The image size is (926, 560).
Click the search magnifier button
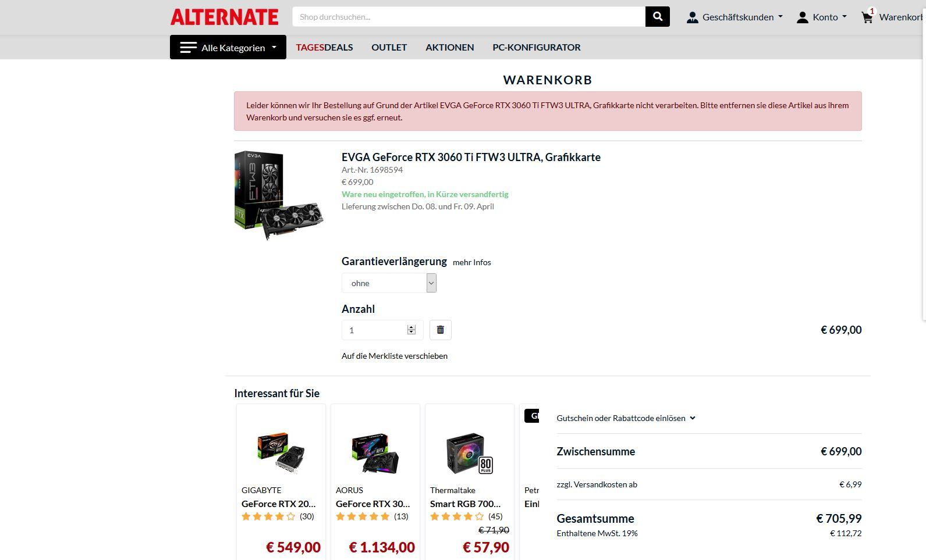click(x=658, y=17)
